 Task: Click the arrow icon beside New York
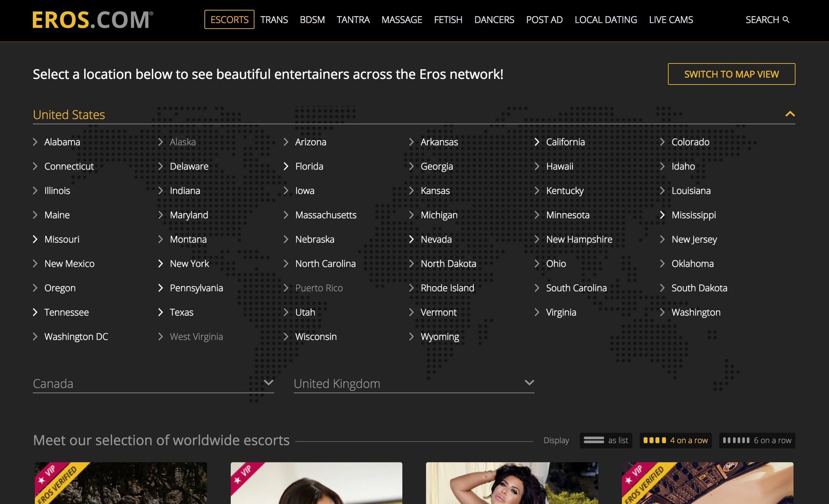[160, 263]
